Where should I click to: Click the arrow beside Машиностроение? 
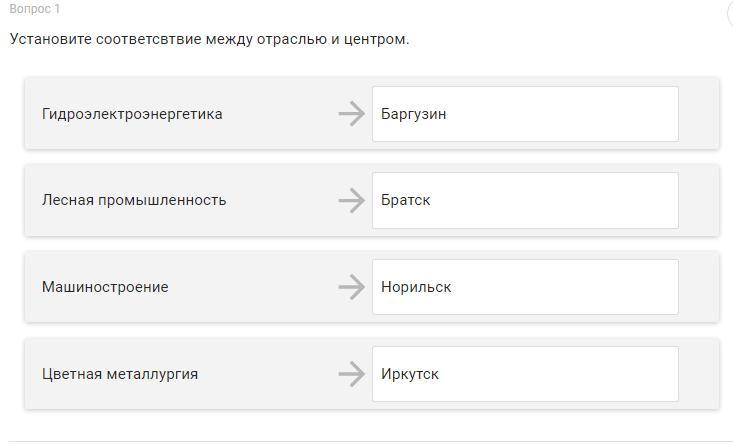[x=351, y=287]
